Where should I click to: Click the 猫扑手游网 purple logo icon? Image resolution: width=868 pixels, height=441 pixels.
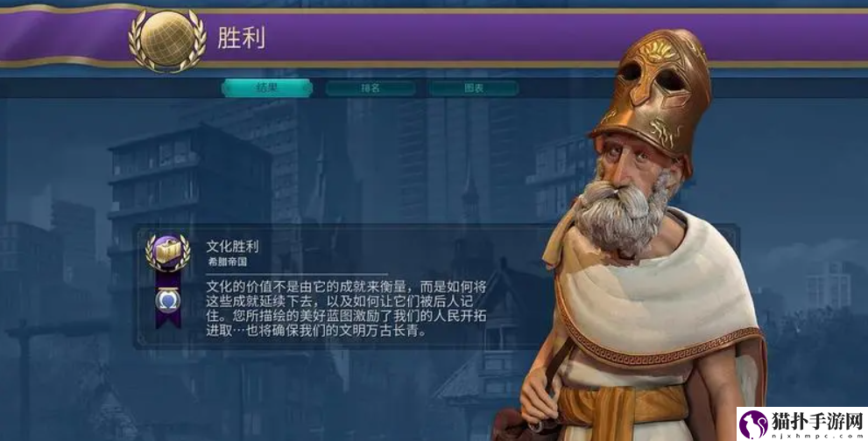tap(753, 425)
